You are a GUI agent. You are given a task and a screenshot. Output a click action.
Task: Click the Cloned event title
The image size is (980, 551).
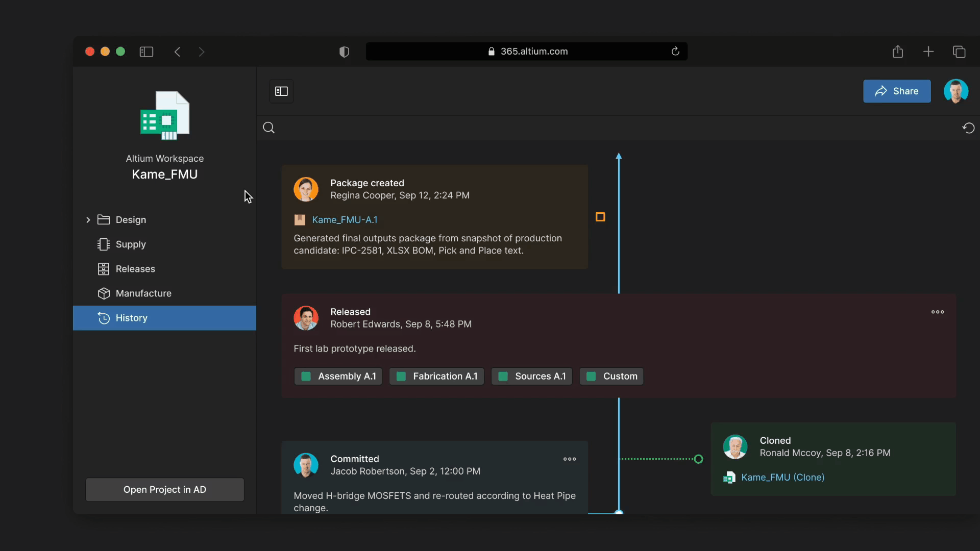click(775, 441)
